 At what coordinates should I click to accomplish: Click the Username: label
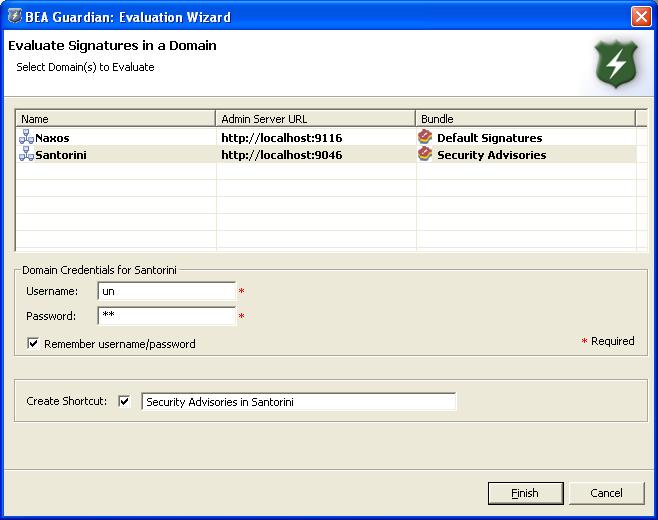click(x=52, y=291)
